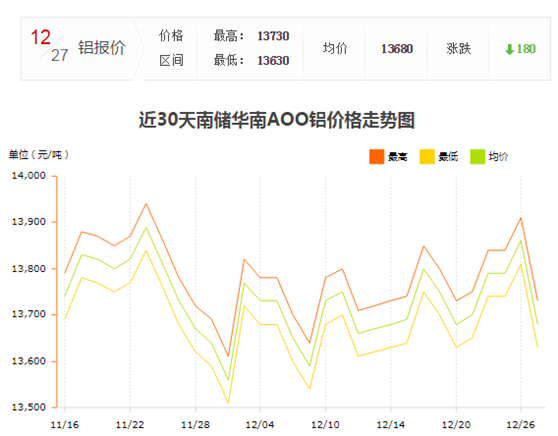Select the 铝报价 heading
Viewport: 558px width, 436px height.
[102, 48]
